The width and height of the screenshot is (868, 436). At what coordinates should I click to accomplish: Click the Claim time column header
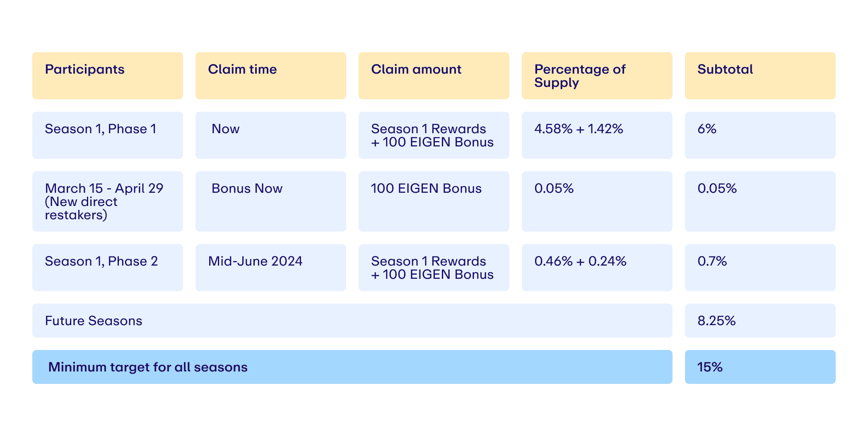click(x=270, y=75)
